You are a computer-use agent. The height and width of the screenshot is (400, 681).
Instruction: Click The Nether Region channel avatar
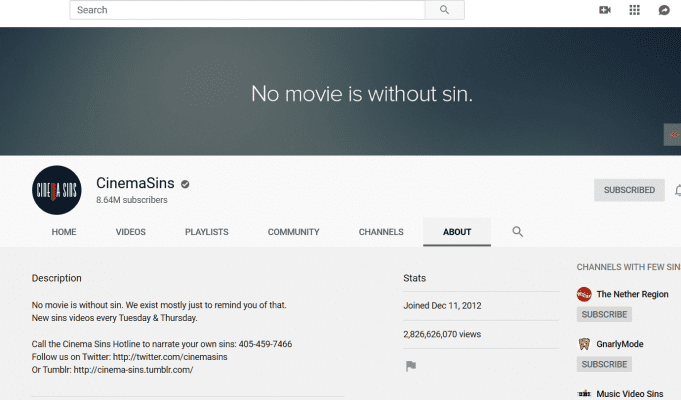point(584,294)
